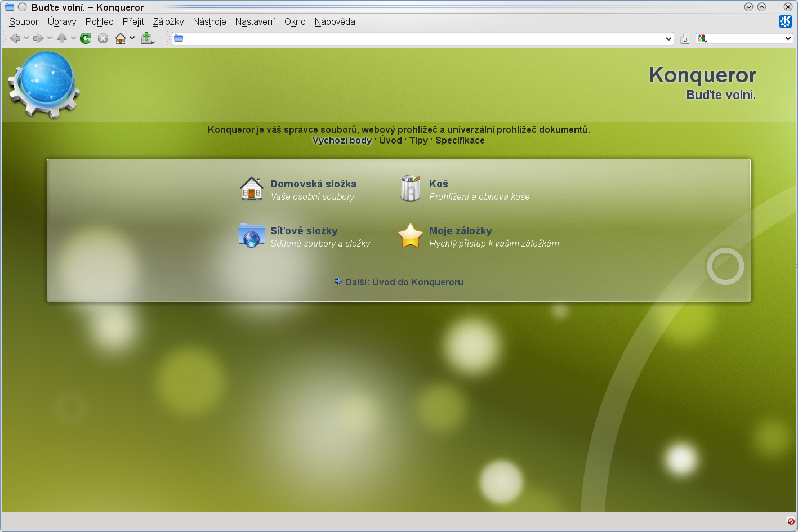Click the Konqueror globe gear logo
Image resolution: width=798 pixels, height=532 pixels.
(x=44, y=84)
